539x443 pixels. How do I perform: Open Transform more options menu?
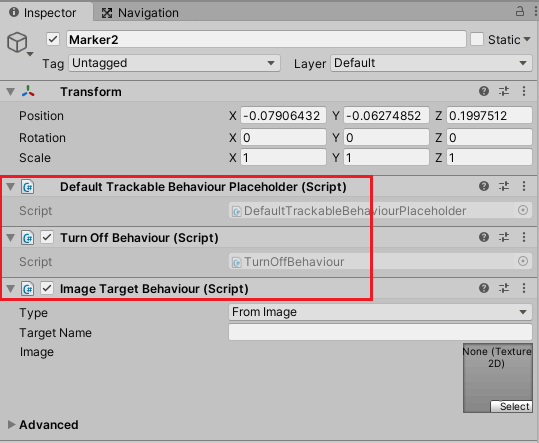point(524,91)
